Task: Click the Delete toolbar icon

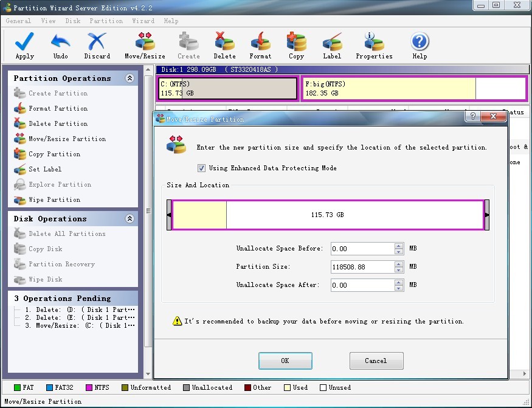Action: click(224, 41)
